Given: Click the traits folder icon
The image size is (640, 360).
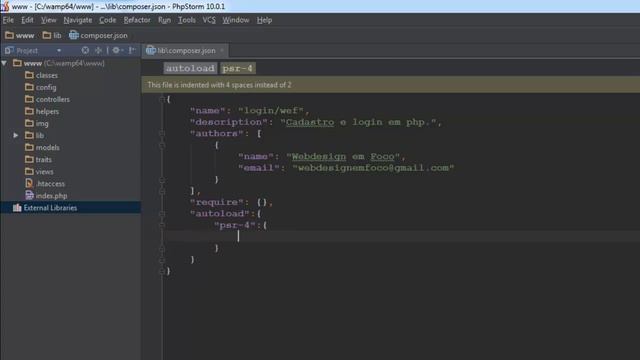Looking at the screenshot, I should pos(29,159).
